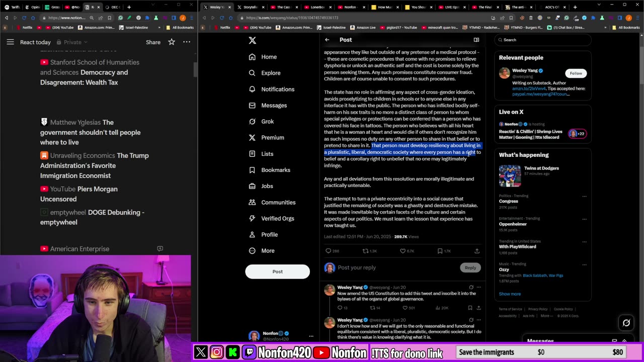Follow Wesley Yang
Viewport: 644px width, 362px height.
click(x=576, y=73)
